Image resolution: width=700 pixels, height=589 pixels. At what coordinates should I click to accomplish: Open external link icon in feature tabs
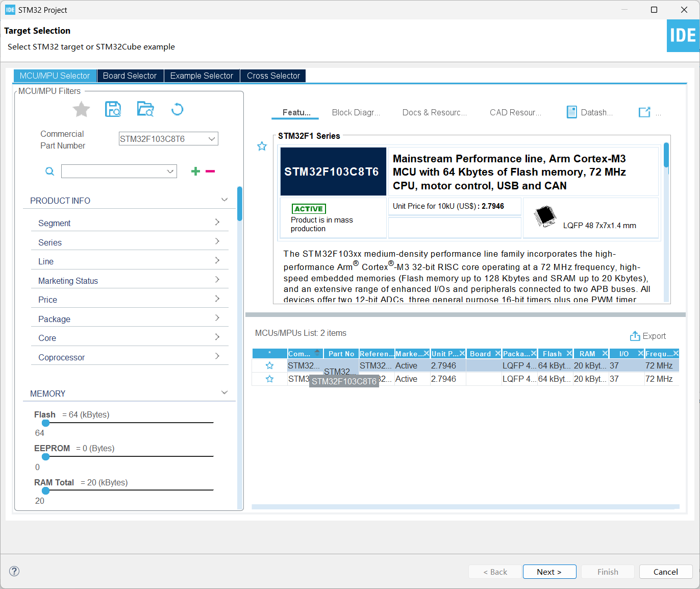(644, 112)
